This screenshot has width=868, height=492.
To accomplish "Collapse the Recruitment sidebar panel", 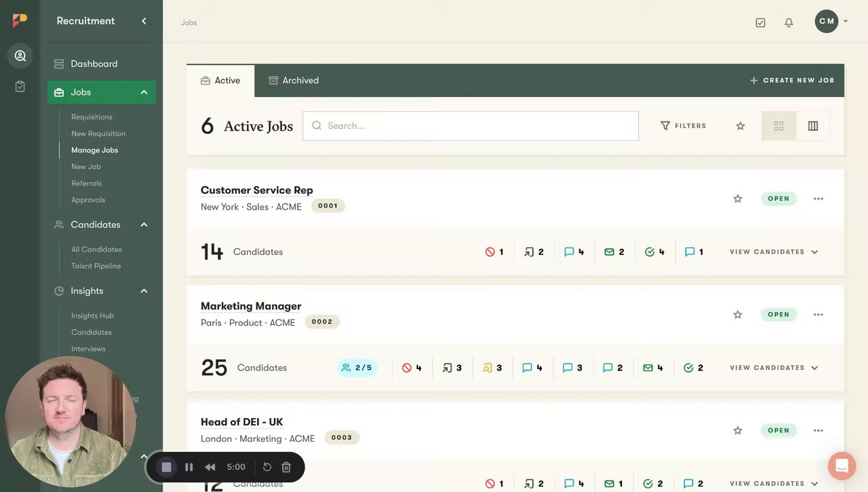I will pos(144,21).
